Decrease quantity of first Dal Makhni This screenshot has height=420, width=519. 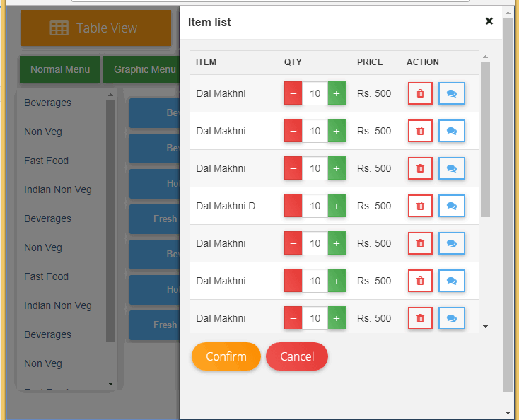[293, 93]
